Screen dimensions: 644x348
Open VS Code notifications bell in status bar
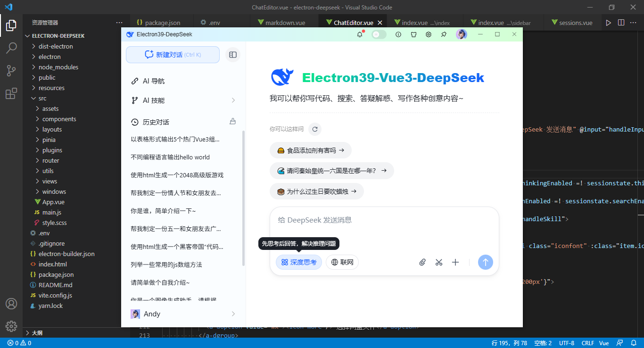(x=633, y=343)
